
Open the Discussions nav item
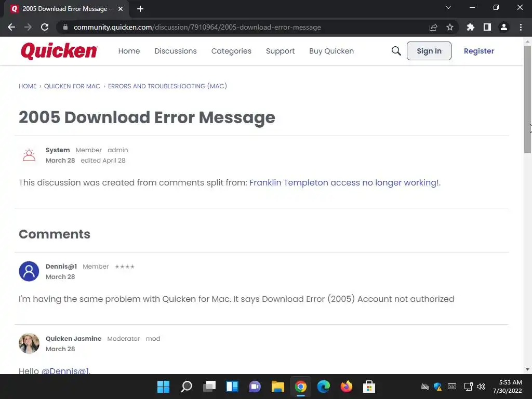tap(176, 51)
